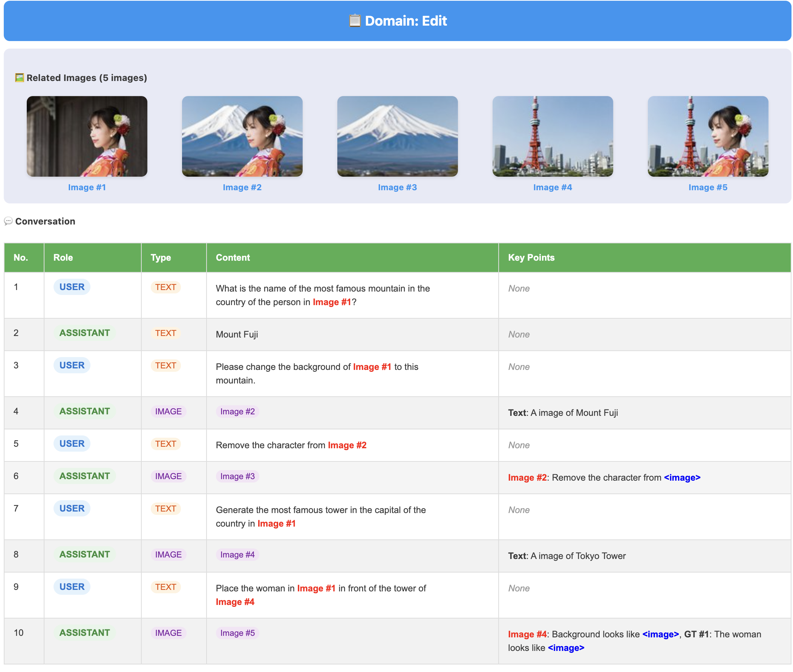Click the Image #1 caption link

(87, 187)
